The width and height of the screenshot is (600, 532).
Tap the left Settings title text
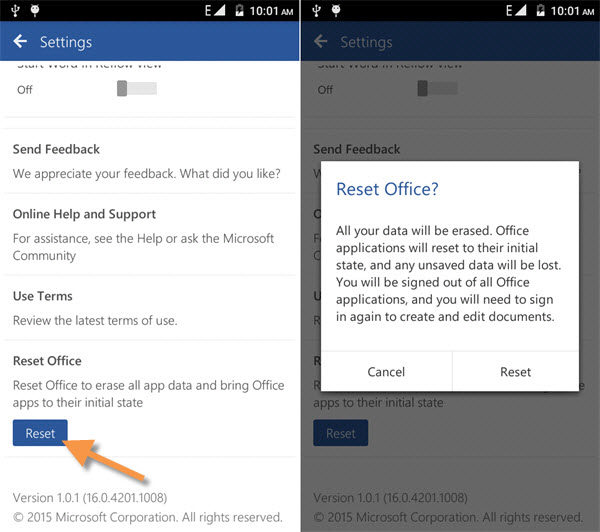tap(66, 42)
